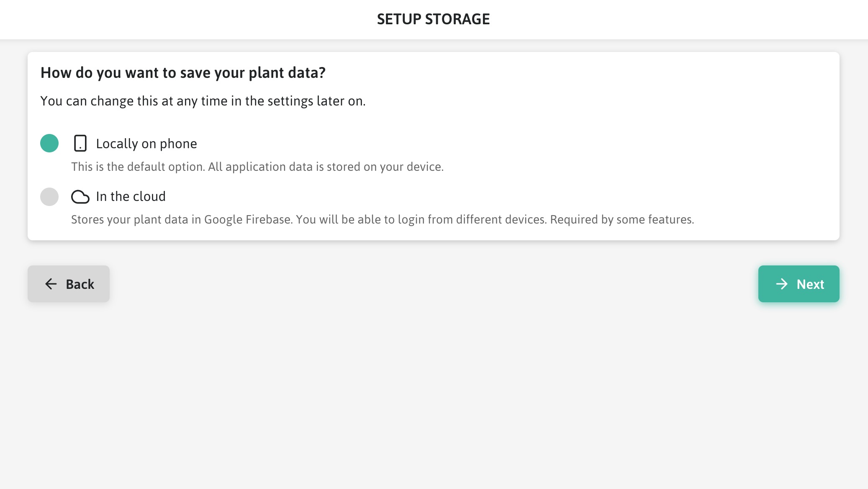Click the word "Back" on the gray button
The image size is (868, 489).
(80, 284)
